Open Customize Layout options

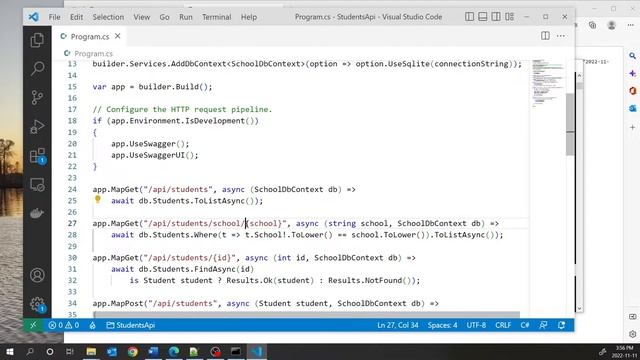point(509,17)
